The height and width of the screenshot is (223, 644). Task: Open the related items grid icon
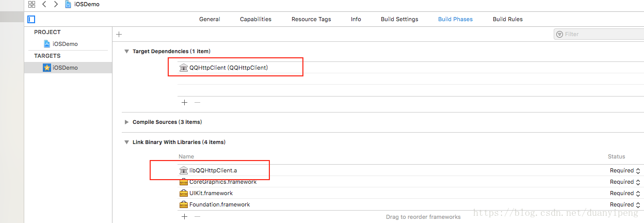pos(31,4)
